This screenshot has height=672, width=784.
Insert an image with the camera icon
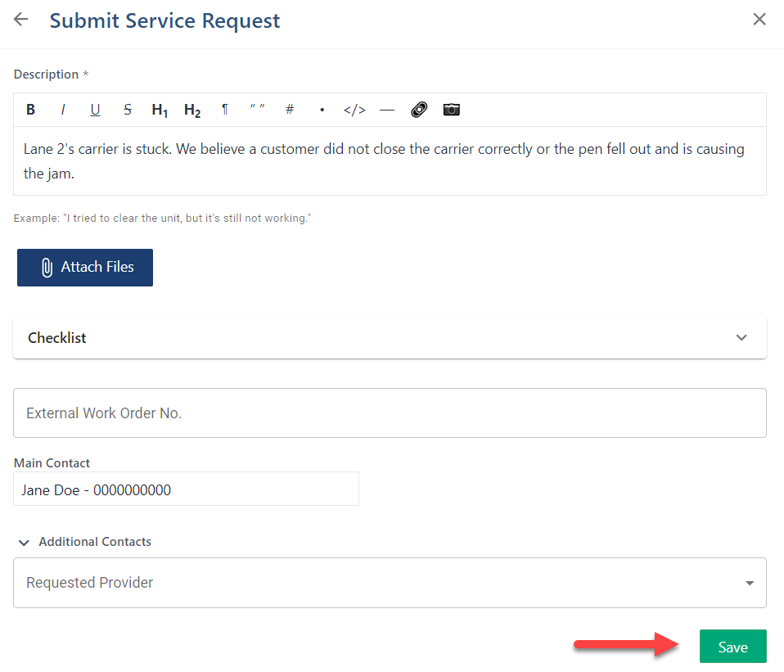[x=452, y=110]
